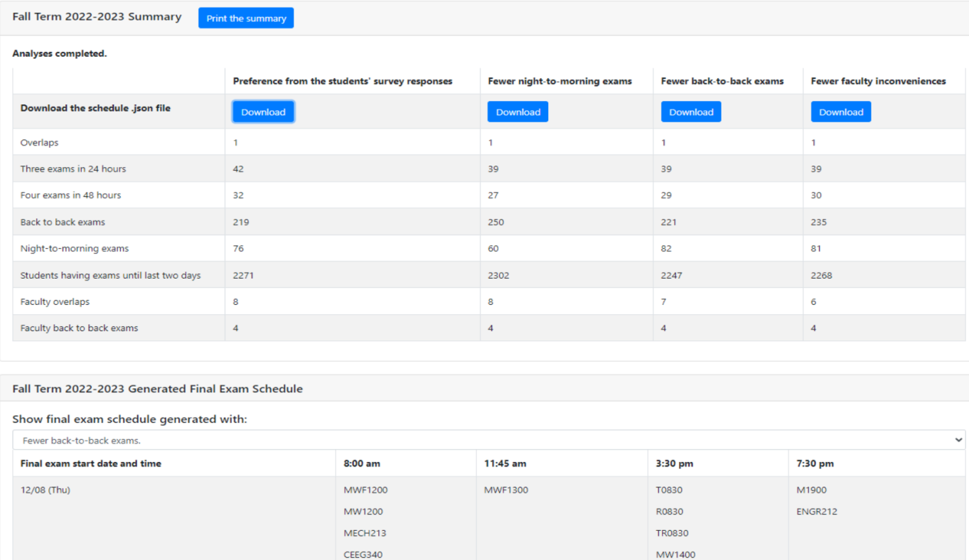Select the 'Fewer night-to-morning exams' column header
This screenshot has height=560, width=969.
[560, 81]
